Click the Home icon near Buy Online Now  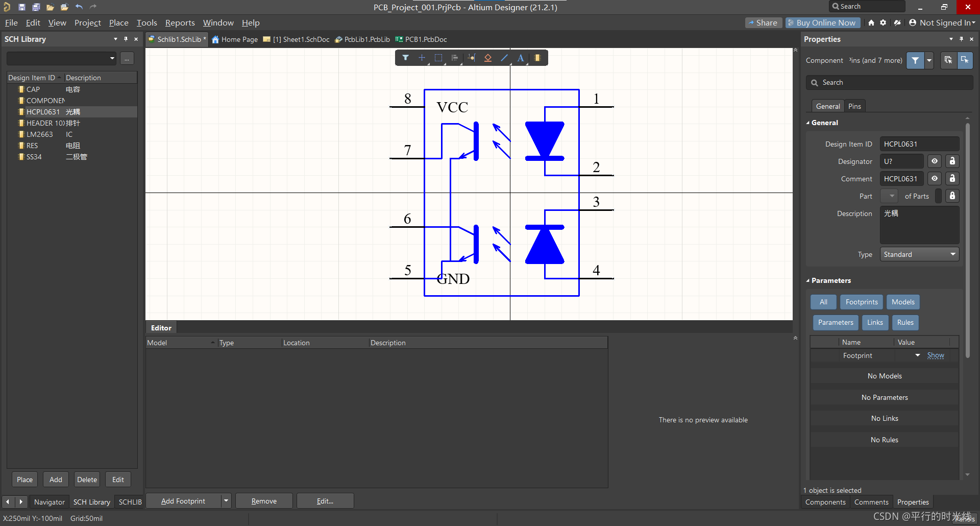click(871, 22)
